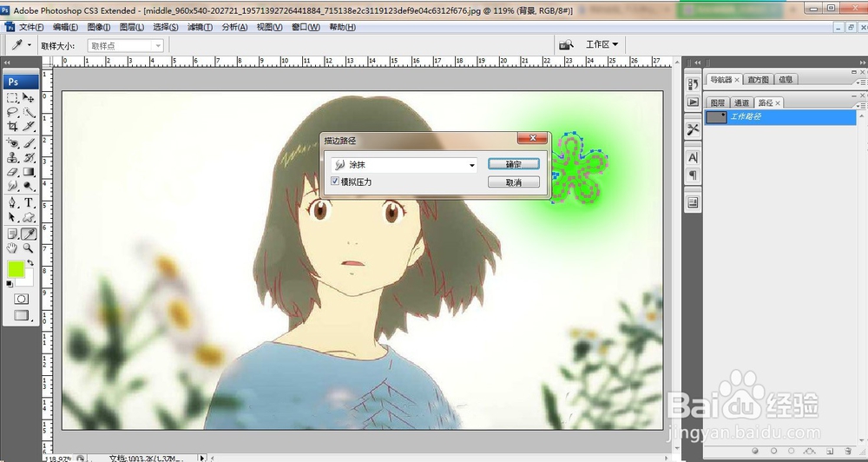Select the Brush tool
Screen dimensions: 868x462
(29, 143)
